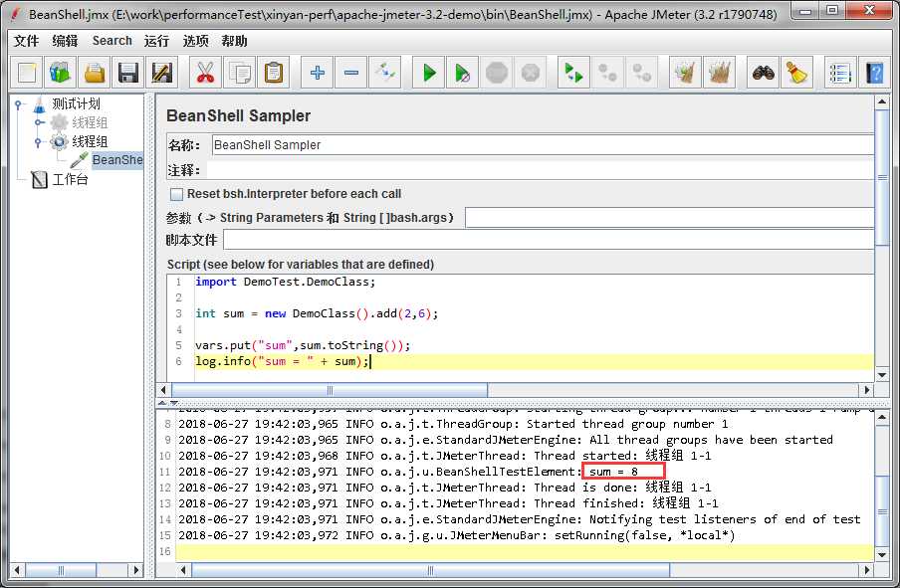Click log panel horizontal scrollbar thumb
The width and height of the screenshot is (900, 588).
[430, 570]
